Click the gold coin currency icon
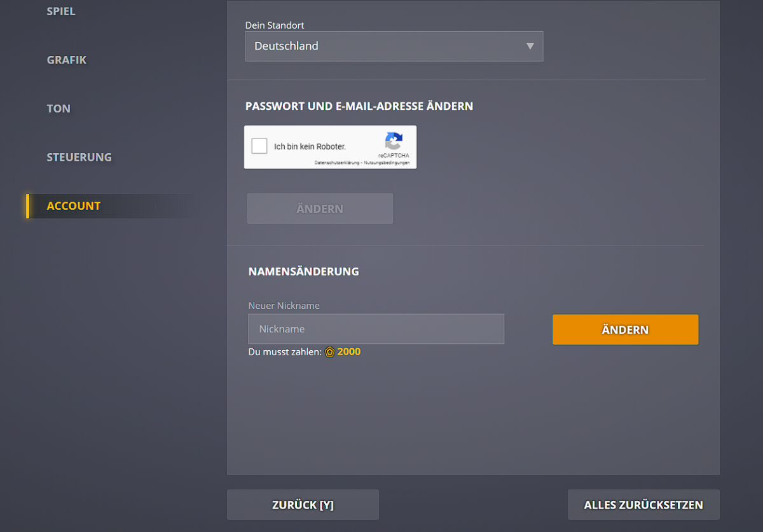Image resolution: width=763 pixels, height=532 pixels. click(329, 352)
